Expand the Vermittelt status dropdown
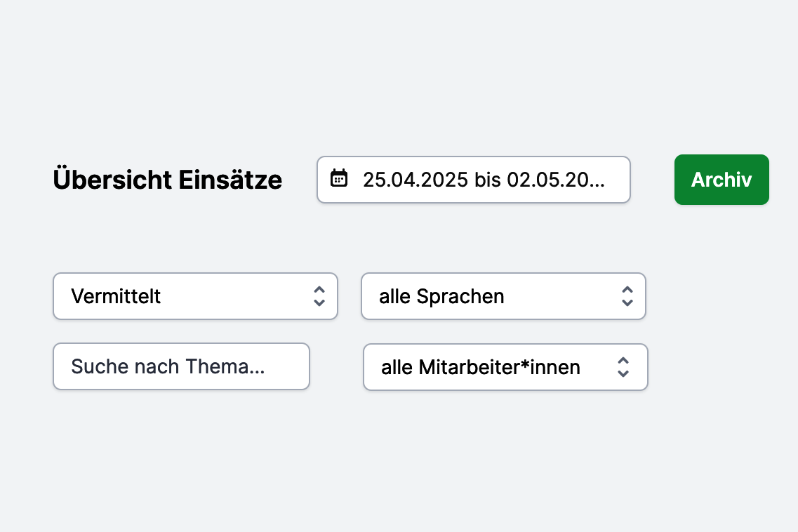This screenshot has height=532, width=798. point(195,296)
